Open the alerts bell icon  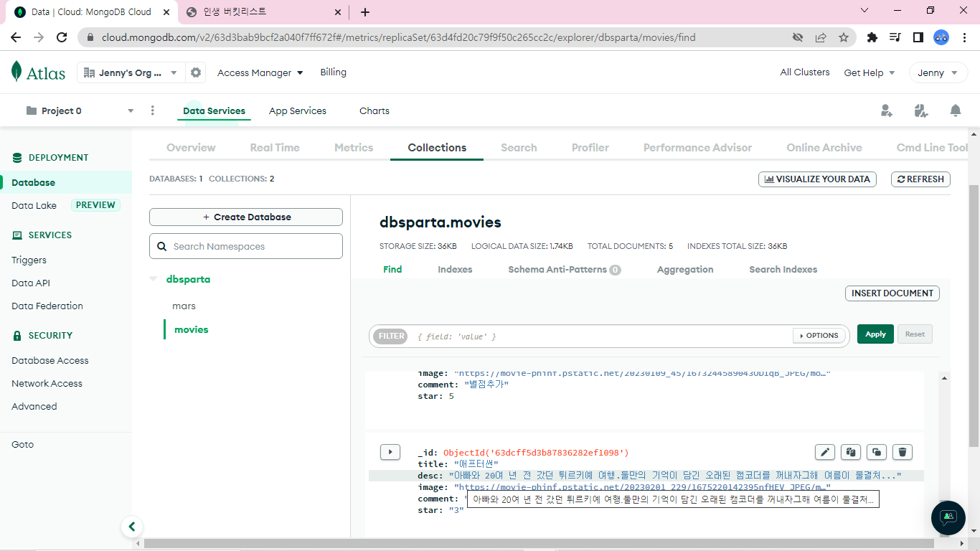pos(956,110)
